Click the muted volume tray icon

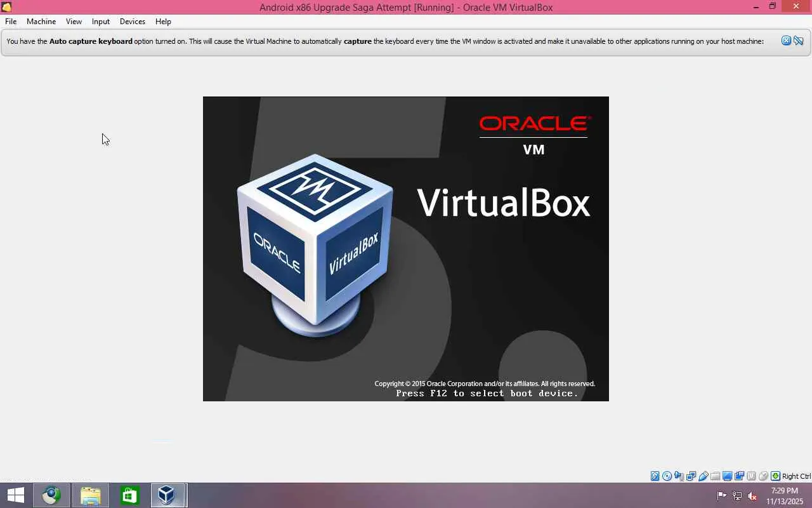752,496
